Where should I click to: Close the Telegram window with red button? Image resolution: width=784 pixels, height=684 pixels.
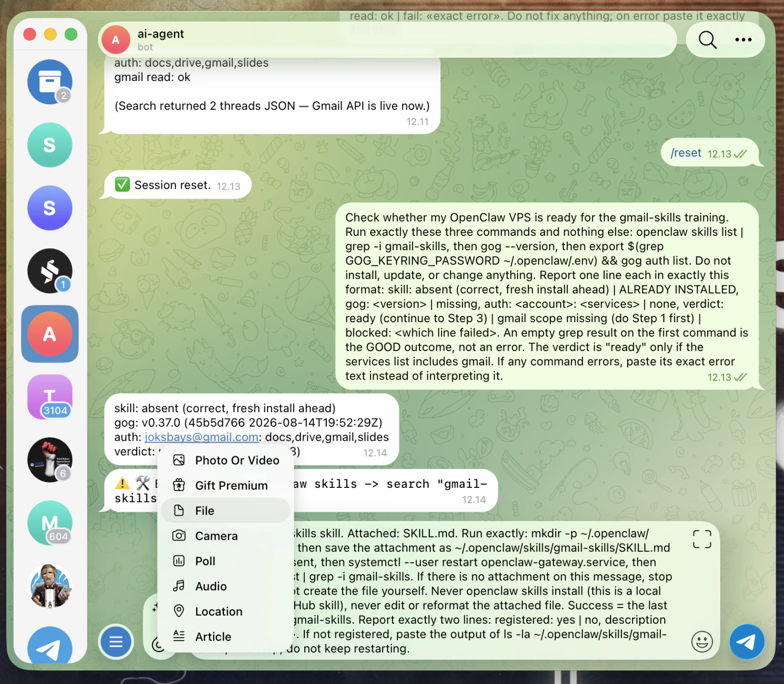point(30,34)
